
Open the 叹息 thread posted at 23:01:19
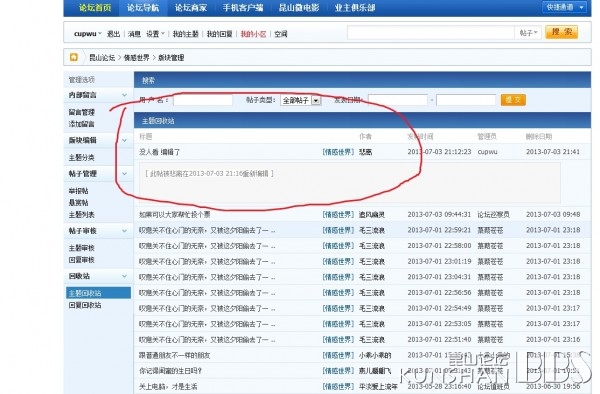207,262
